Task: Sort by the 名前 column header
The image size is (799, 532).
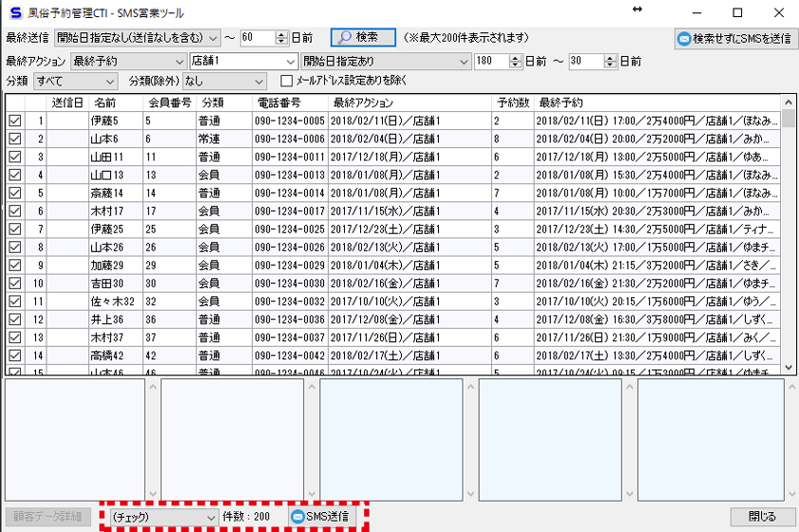Action: [x=105, y=103]
